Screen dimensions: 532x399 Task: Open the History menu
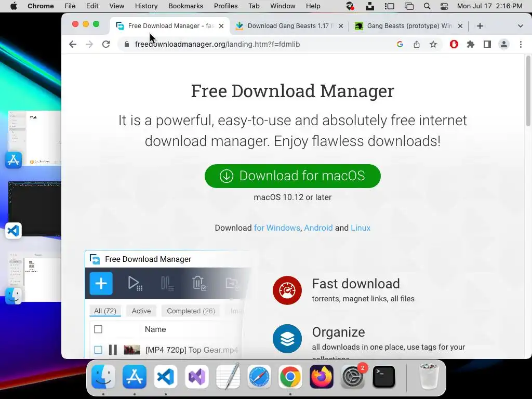point(146,6)
